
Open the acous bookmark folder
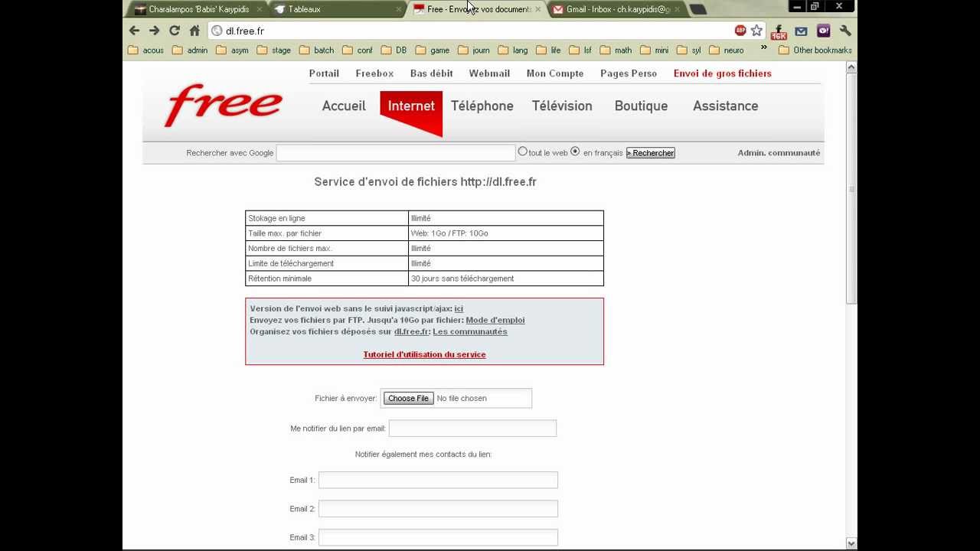pyautogui.click(x=145, y=51)
